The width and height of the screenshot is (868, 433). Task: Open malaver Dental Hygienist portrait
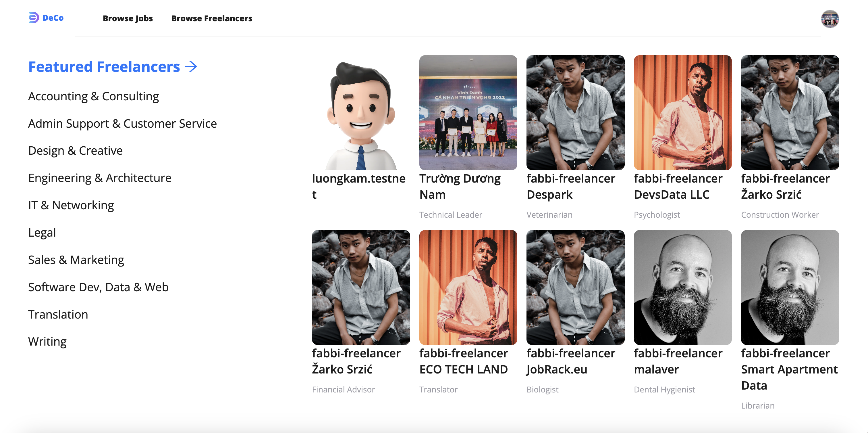[682, 287]
